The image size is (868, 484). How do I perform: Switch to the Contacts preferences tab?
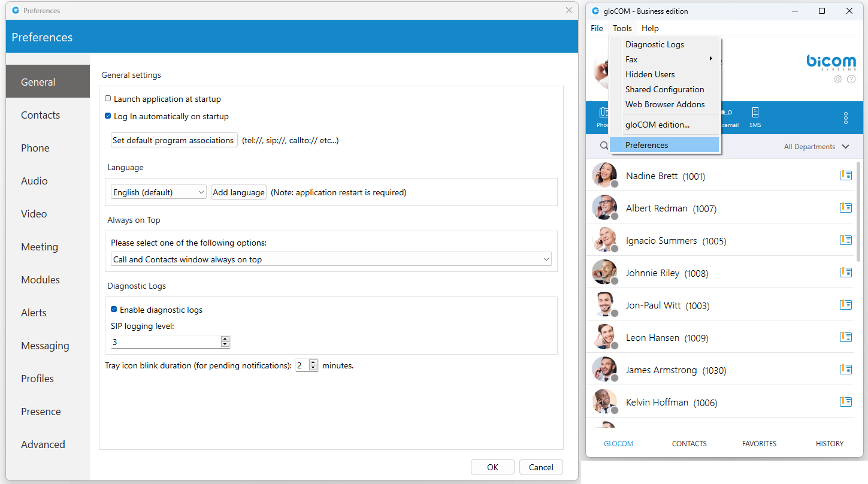(48, 115)
